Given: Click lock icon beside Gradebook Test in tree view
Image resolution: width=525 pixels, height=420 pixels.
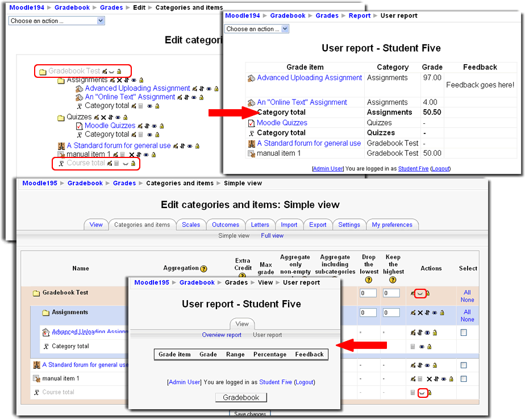Looking at the screenshot, I should pyautogui.click(x=119, y=72).
